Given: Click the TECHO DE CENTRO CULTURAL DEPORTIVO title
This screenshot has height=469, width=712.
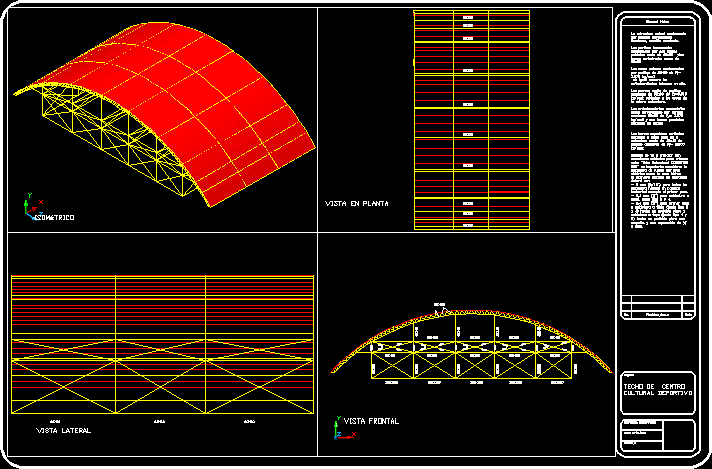Looking at the screenshot, I should pos(656,389).
